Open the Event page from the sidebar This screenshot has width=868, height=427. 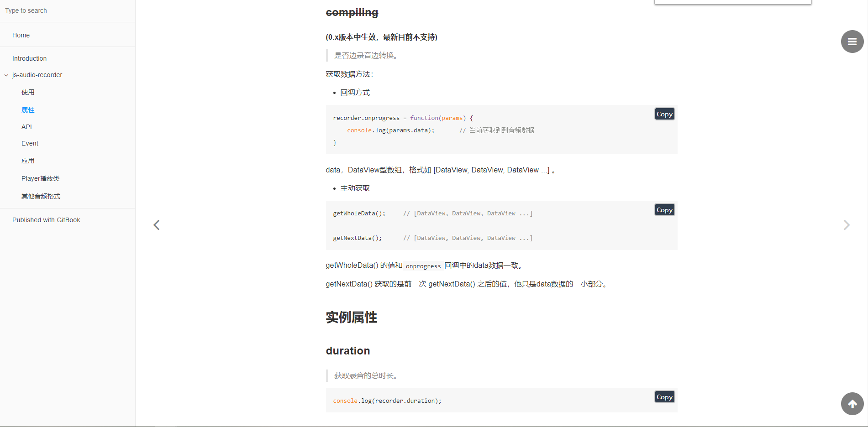(30, 143)
